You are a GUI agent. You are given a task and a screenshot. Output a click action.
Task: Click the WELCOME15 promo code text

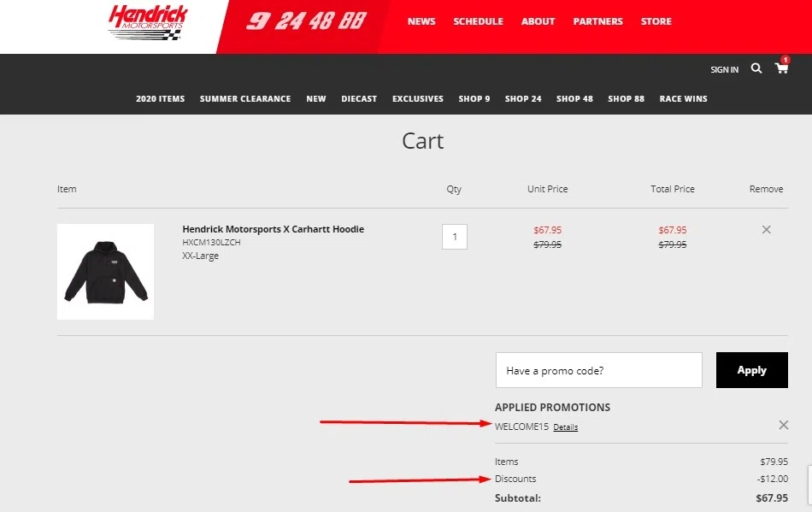pos(521,427)
